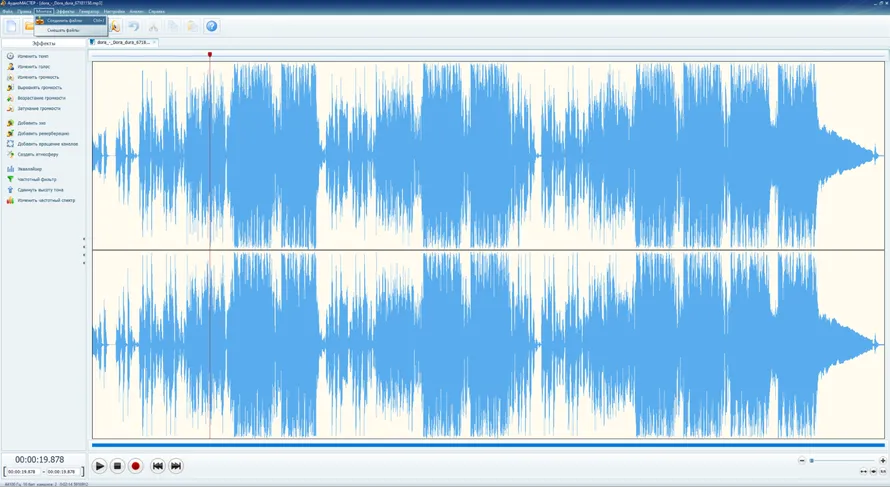This screenshot has width=890, height=487.
Task: Click the 'Добавить эхо' effect icon
Action: [10, 123]
